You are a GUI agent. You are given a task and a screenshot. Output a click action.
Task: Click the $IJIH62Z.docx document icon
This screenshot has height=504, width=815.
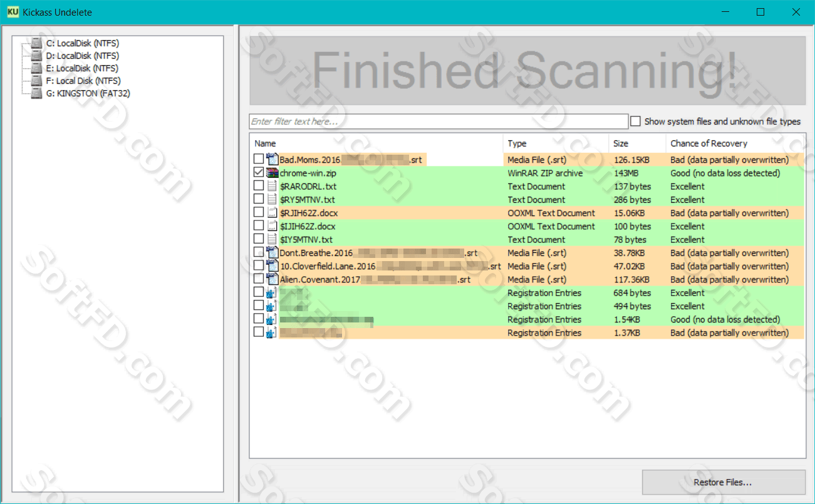[272, 226]
